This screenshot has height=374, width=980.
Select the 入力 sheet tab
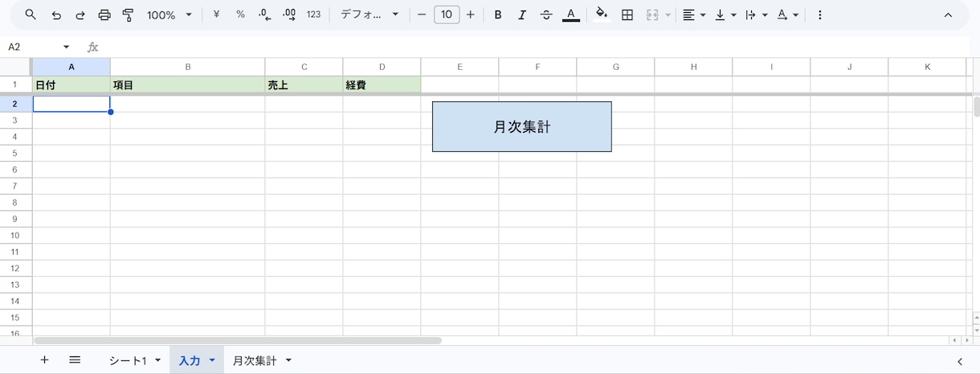(x=190, y=361)
